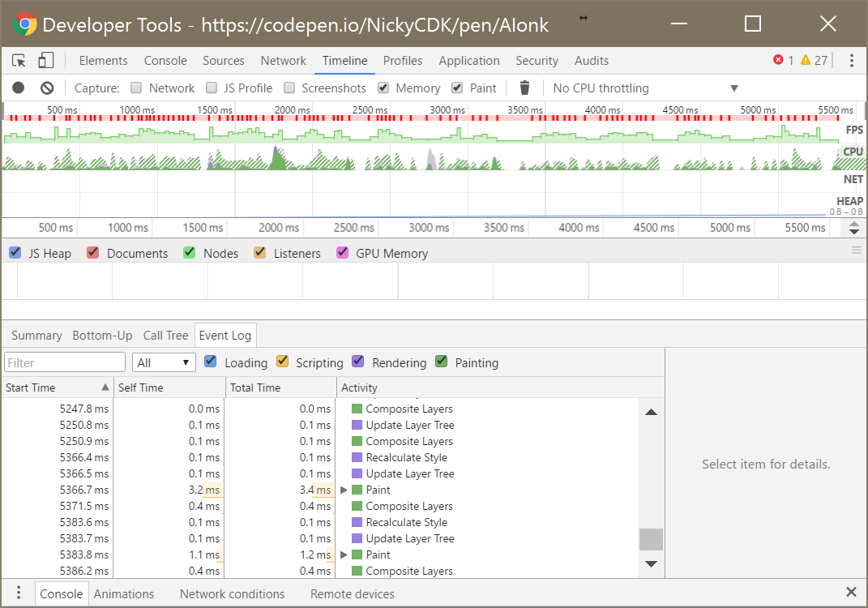Uncheck the Scripting filter checkbox
The height and width of the screenshot is (608, 868).
click(282, 362)
